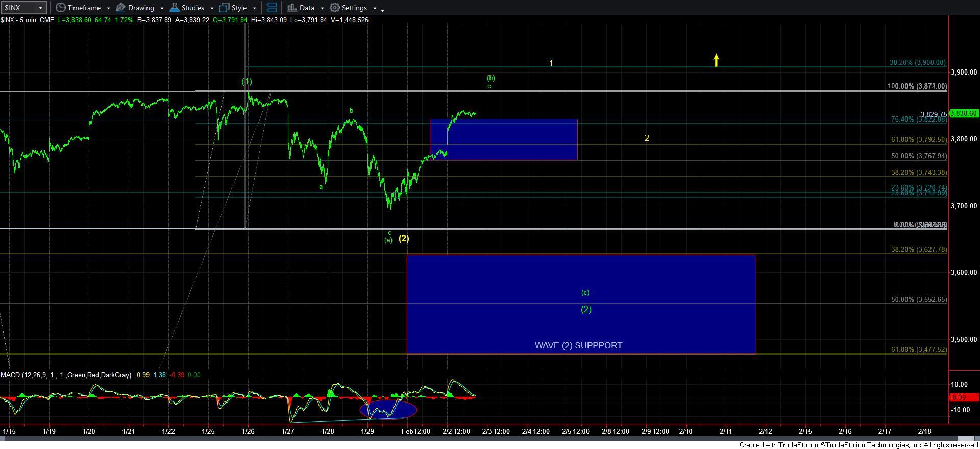Click the Data bar-chart icon
Viewport: 980px width, 449px height.
292,8
